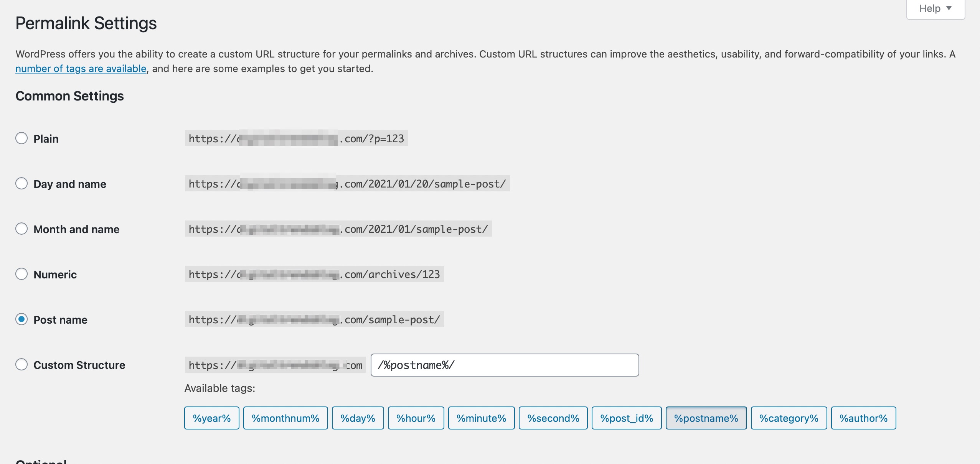The height and width of the screenshot is (464, 980).
Task: Edit the Custom Structure input field
Action: [504, 365]
